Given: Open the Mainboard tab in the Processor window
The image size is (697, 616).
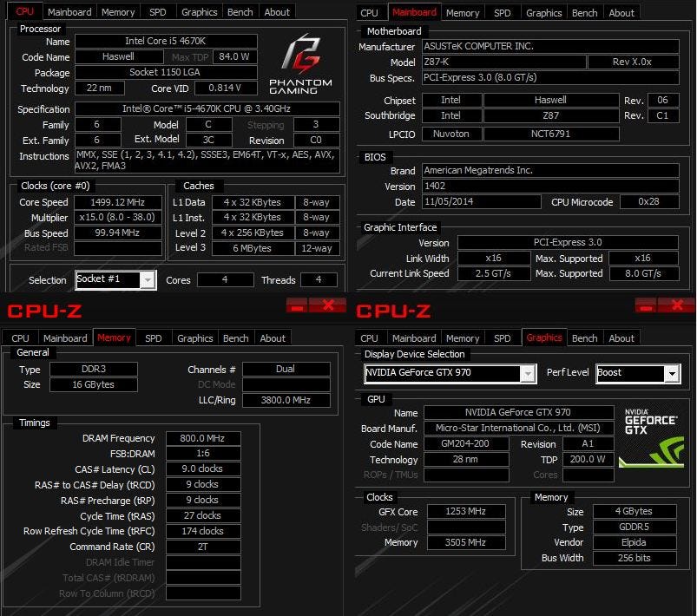Looking at the screenshot, I should 69,12.
